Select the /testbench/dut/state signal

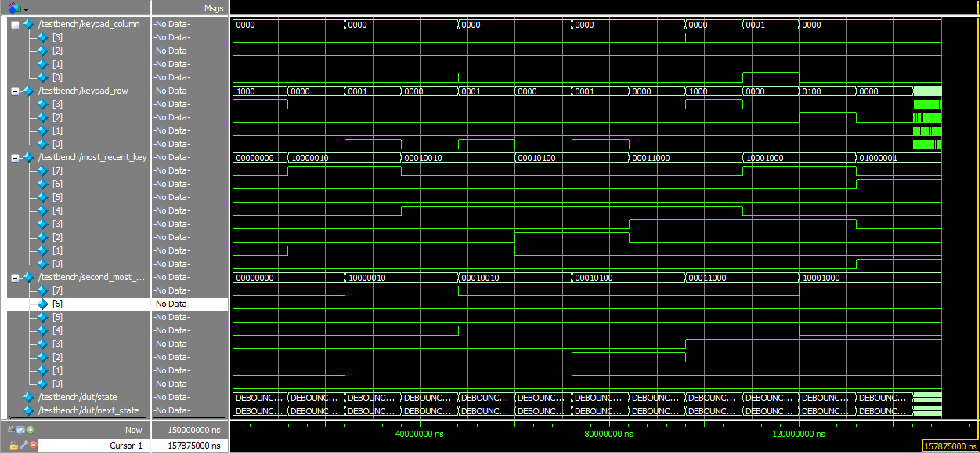coord(78,397)
